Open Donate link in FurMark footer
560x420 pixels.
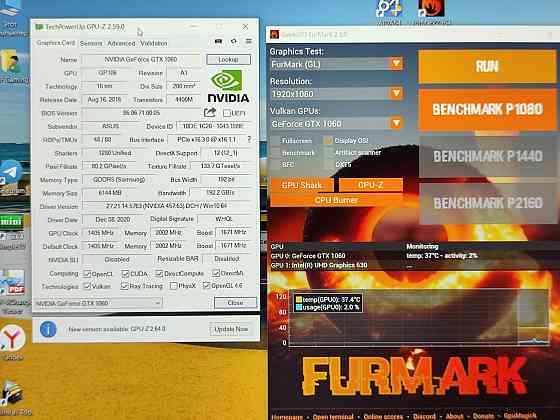pos(483,416)
